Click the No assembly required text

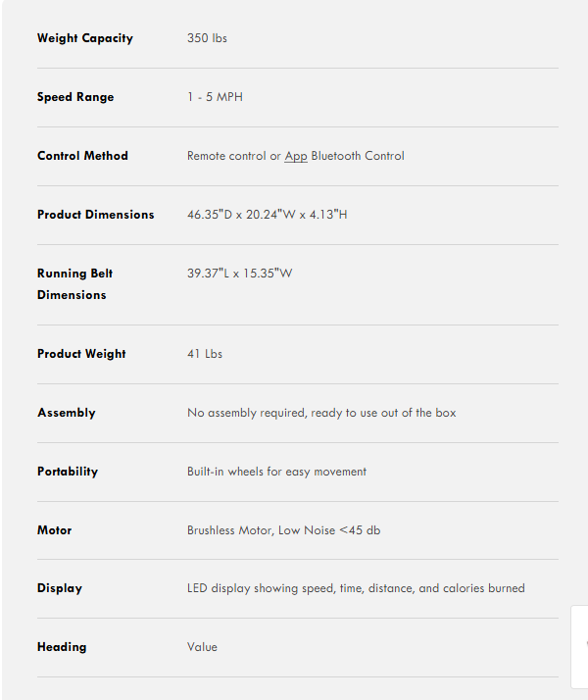tap(321, 413)
